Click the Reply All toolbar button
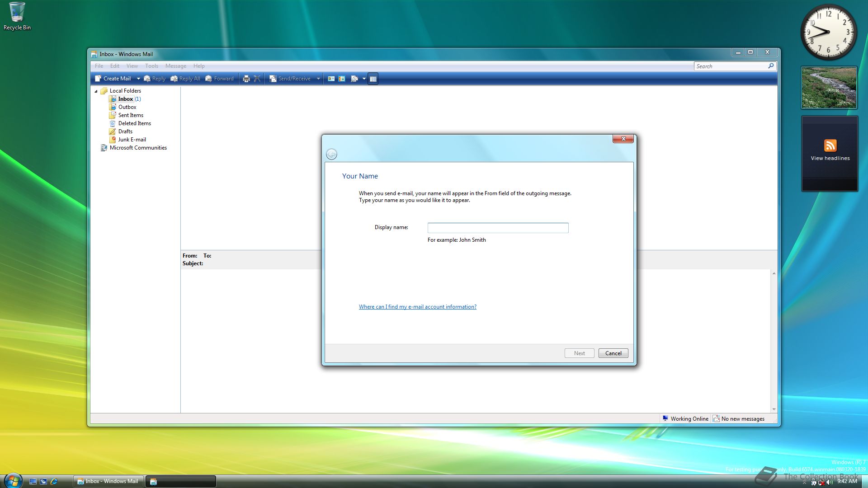Viewport: 868px width, 488px height. [x=185, y=79]
